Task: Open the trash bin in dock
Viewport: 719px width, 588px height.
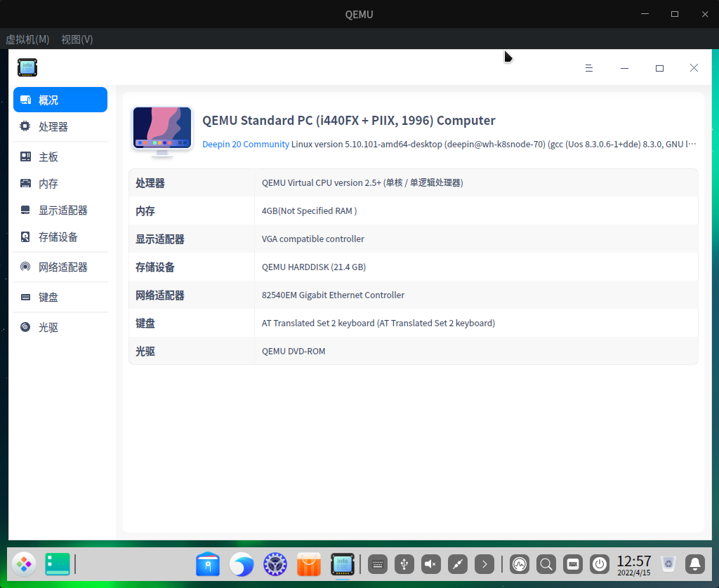Action: coord(668,564)
